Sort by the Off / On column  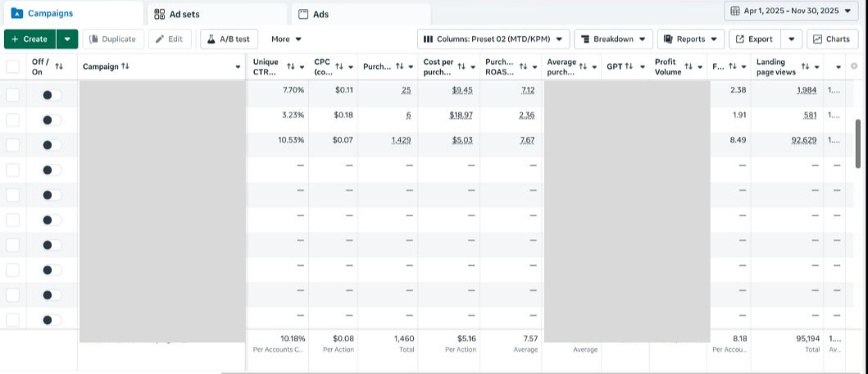point(59,66)
